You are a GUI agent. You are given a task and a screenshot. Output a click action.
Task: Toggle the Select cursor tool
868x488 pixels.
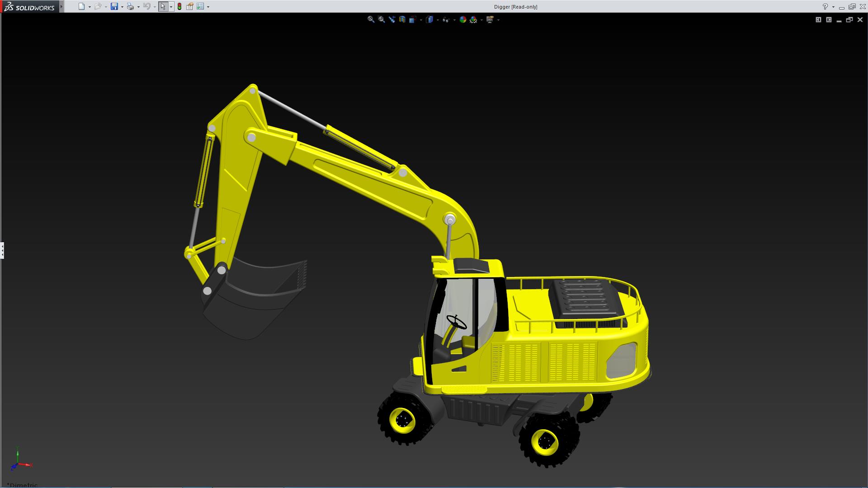point(163,6)
